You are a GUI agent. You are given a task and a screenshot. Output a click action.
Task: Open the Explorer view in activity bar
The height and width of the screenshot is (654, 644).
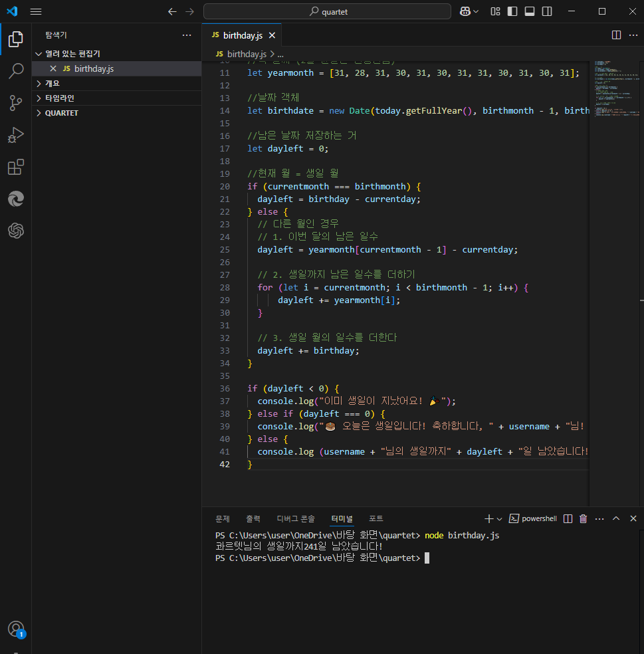point(16,39)
